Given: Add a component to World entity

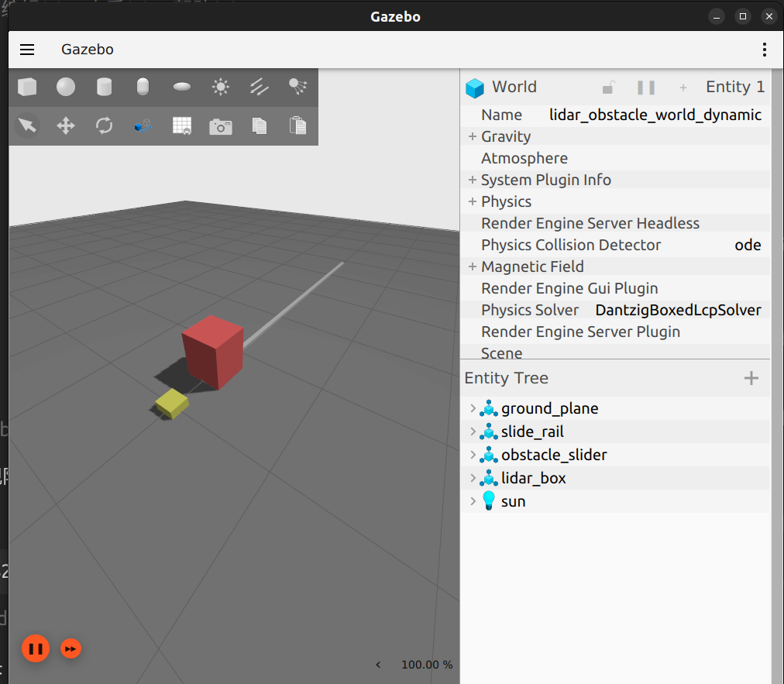Looking at the screenshot, I should tap(683, 88).
